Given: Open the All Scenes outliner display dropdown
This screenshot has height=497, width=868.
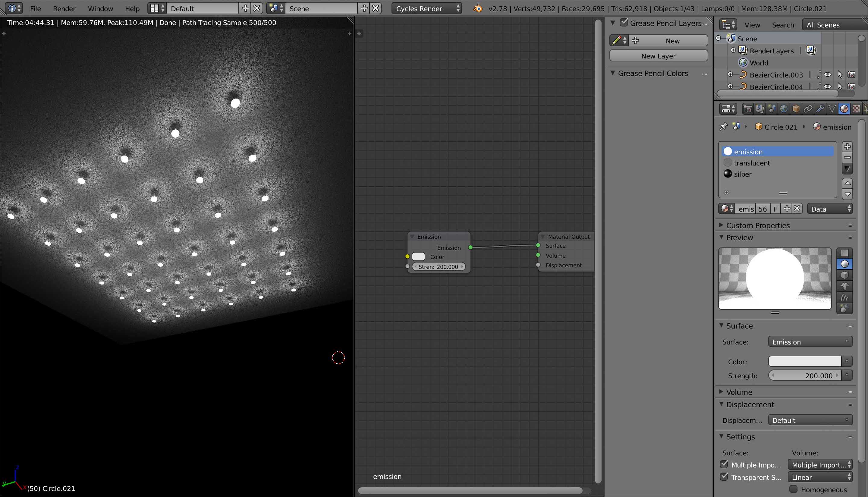Looking at the screenshot, I should click(835, 25).
